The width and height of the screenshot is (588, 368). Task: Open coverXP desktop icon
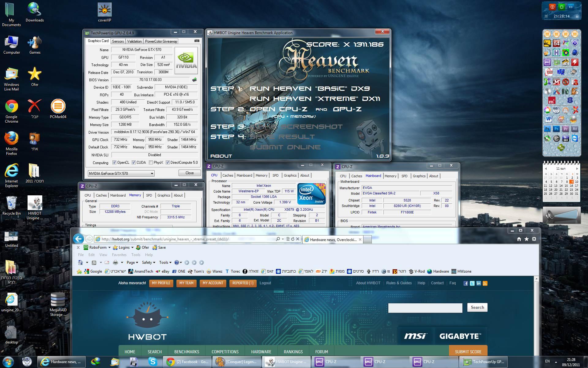(x=104, y=13)
